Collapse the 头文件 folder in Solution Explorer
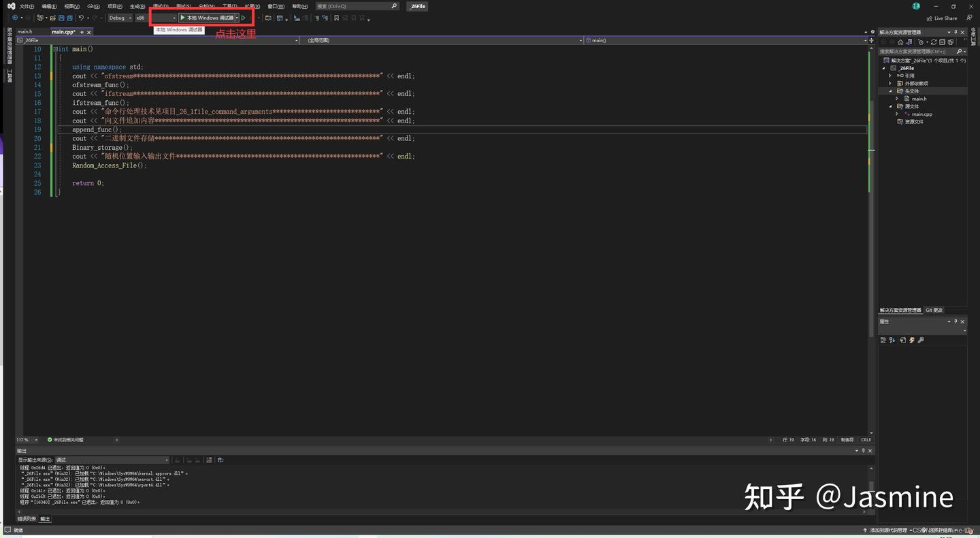This screenshot has height=538, width=980. click(890, 91)
